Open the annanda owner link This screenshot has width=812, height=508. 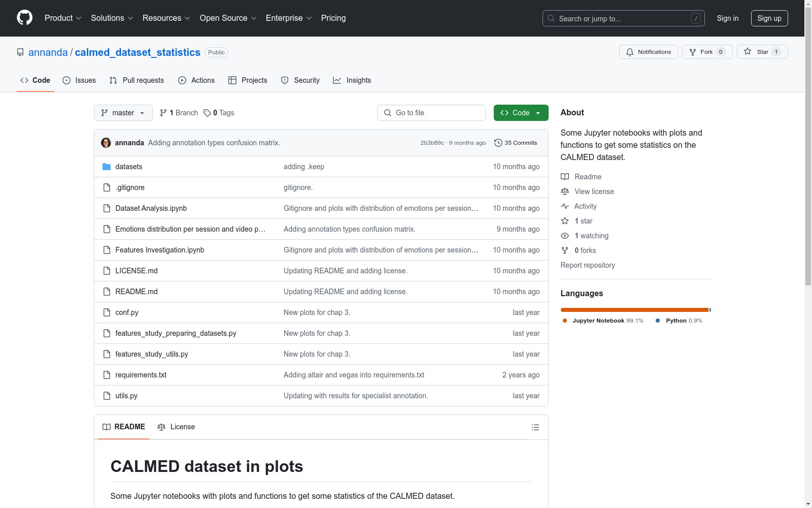pos(48,52)
